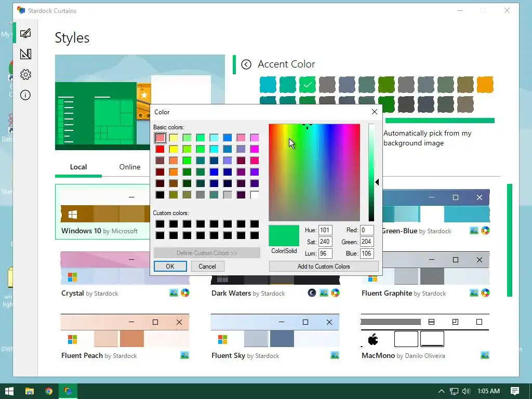Open the About info icon in sidebar
This screenshot has height=399, width=532.
click(x=25, y=95)
